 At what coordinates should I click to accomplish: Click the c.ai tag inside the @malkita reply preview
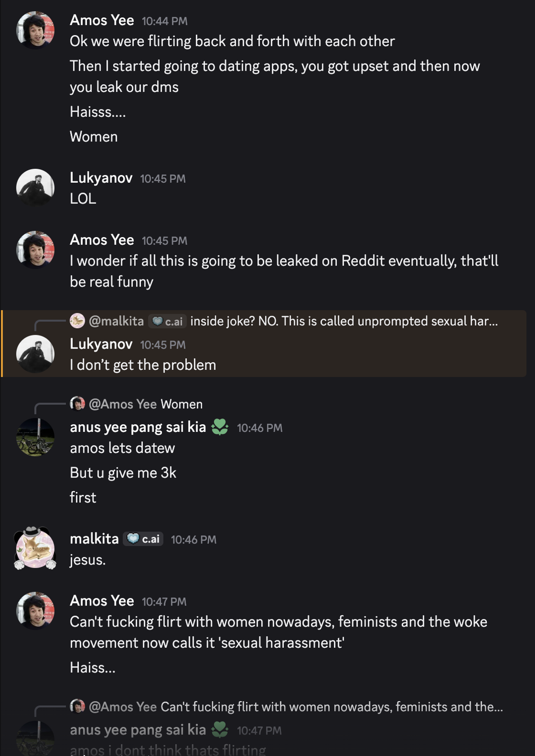(x=167, y=321)
